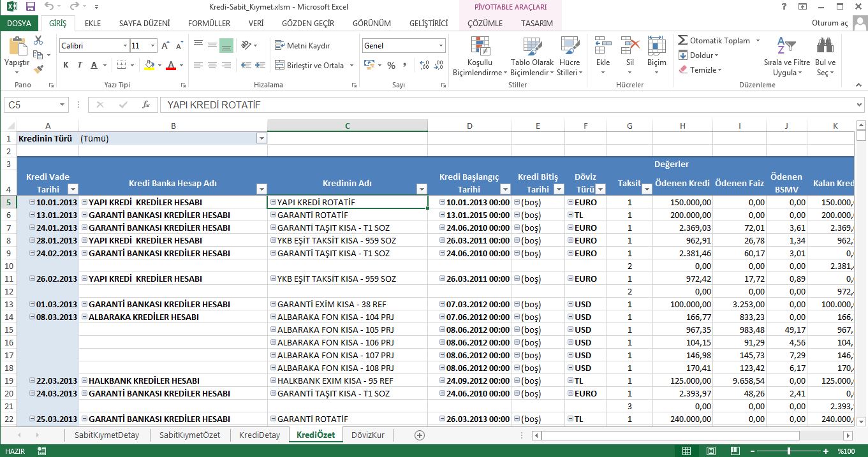868x457 pixels.
Task: Apply yellow fill color to cell
Action: (x=149, y=65)
